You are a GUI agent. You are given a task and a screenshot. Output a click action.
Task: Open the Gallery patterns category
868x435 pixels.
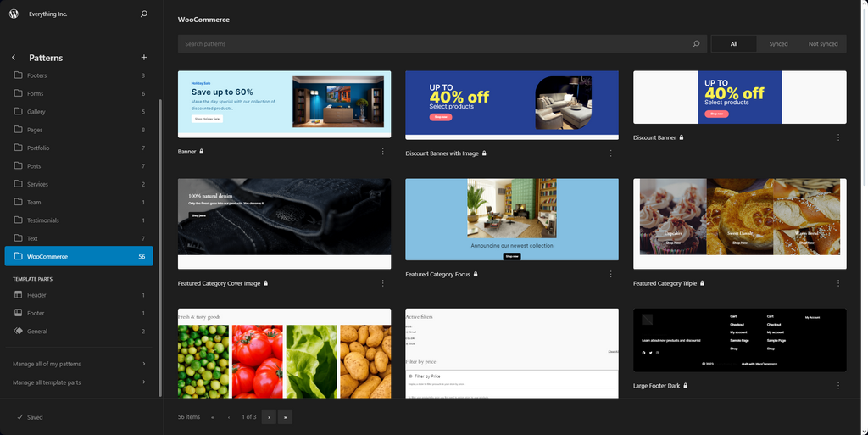[36, 112]
